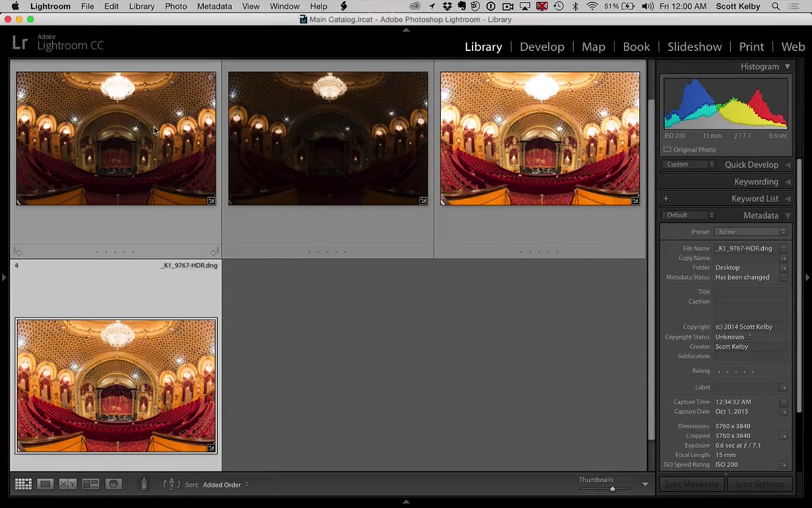
Task: Toggle Original Photo checkbox under histogram
Action: pos(667,150)
